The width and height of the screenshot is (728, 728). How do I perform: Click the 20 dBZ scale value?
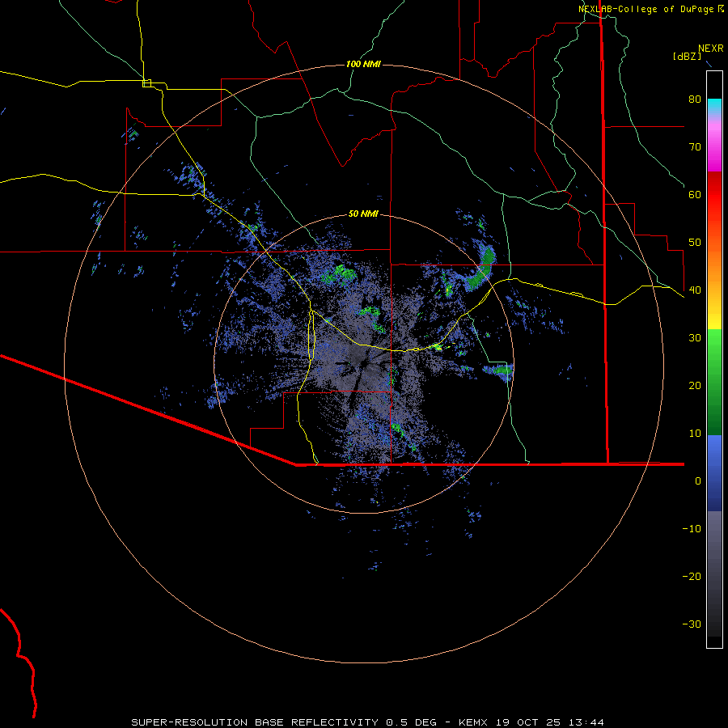tap(695, 386)
